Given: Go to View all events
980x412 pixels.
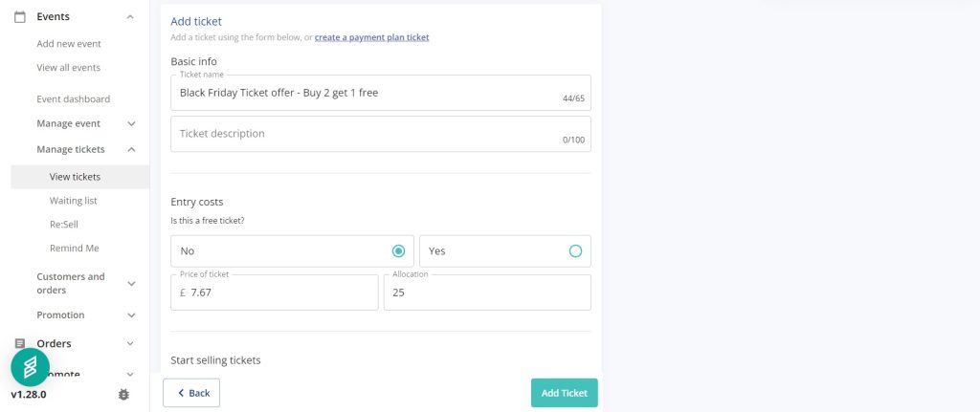Looking at the screenshot, I should click(68, 68).
